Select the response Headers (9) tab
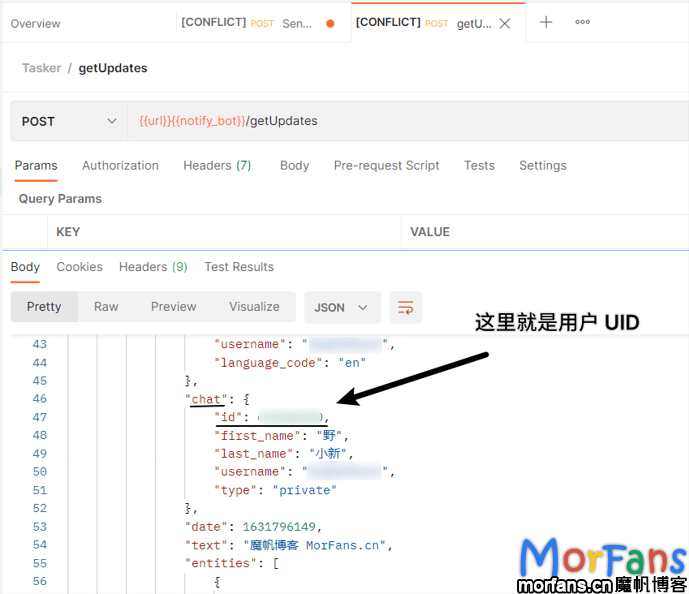The height and width of the screenshot is (594, 689). 153,267
